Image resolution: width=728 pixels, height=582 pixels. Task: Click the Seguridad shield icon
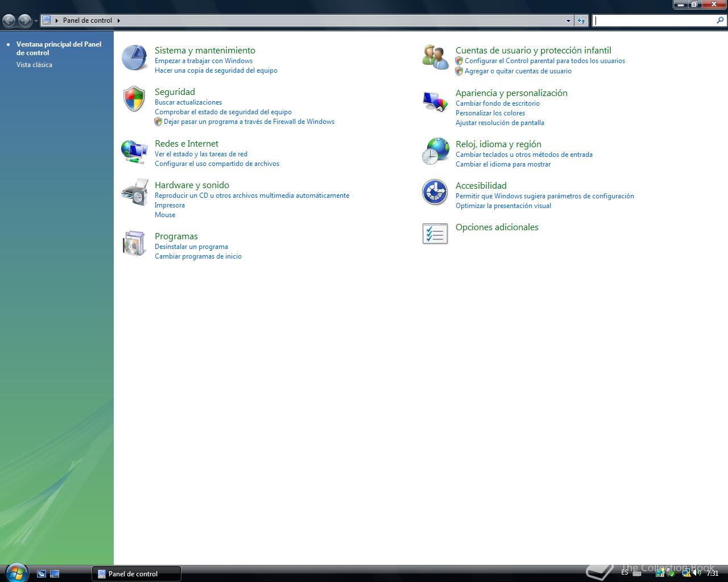[x=135, y=99]
